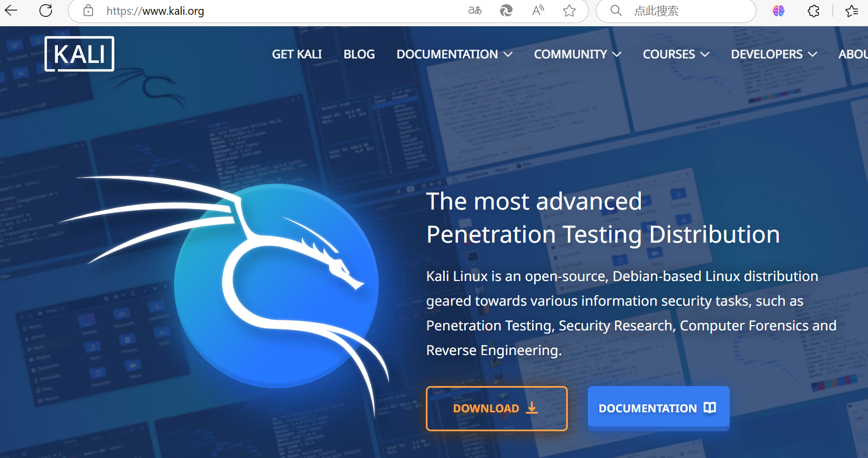Open the GET KALI page
Viewport: 868px width, 458px height.
(297, 54)
